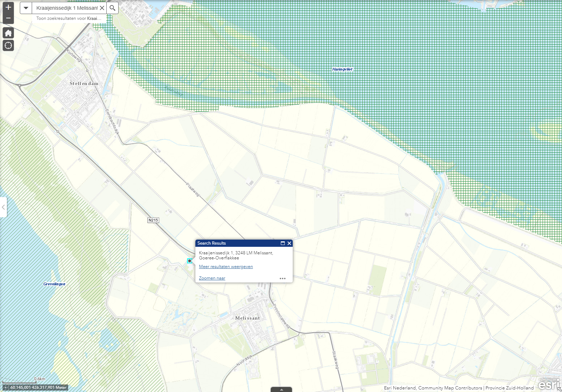Maximize the Search Results popup
Image resolution: width=562 pixels, height=392 pixels.
point(283,243)
